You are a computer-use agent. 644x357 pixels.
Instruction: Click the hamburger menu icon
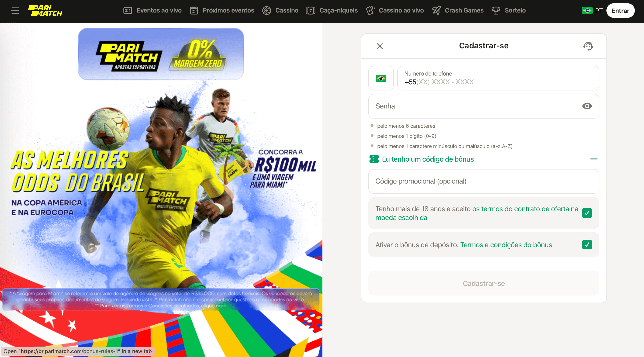pos(15,11)
